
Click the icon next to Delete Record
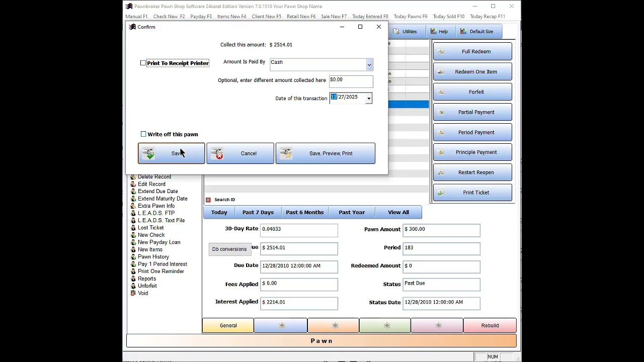tap(133, 177)
